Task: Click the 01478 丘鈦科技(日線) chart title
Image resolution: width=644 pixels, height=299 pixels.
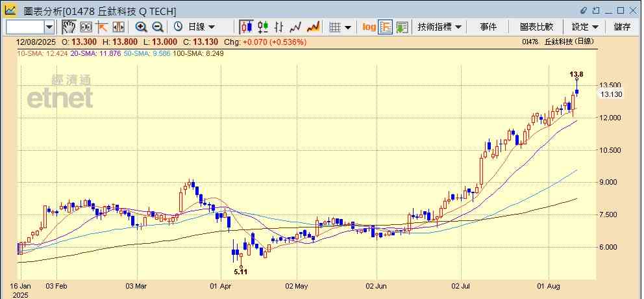Action: (x=558, y=42)
